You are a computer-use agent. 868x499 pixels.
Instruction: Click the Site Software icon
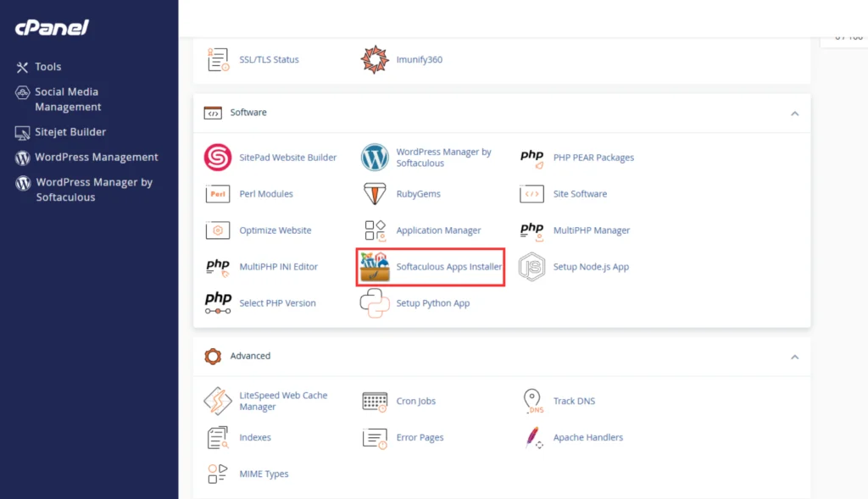pos(531,194)
